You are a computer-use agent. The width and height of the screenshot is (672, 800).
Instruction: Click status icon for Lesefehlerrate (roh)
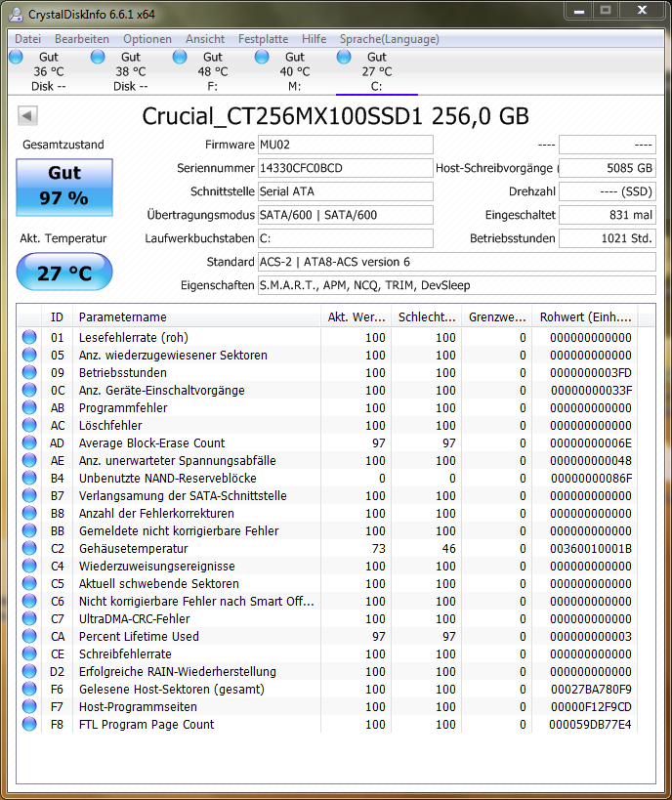click(29, 337)
